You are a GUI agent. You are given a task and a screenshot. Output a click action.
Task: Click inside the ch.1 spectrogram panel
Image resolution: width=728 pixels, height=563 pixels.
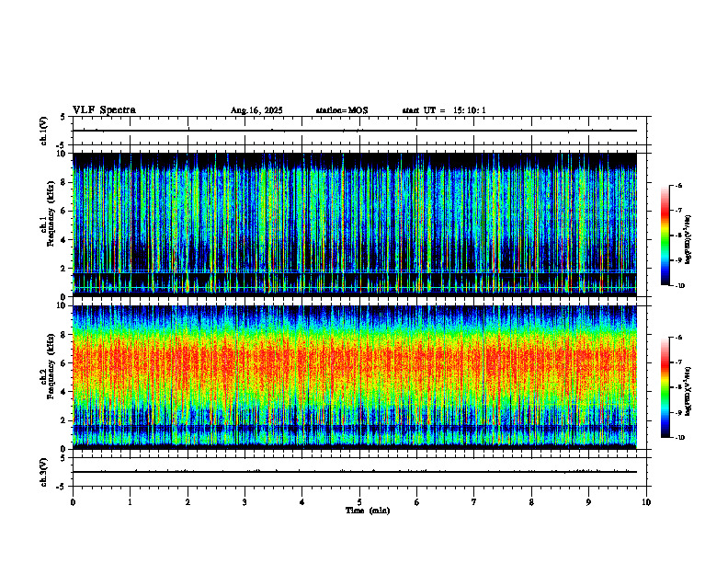(x=355, y=224)
